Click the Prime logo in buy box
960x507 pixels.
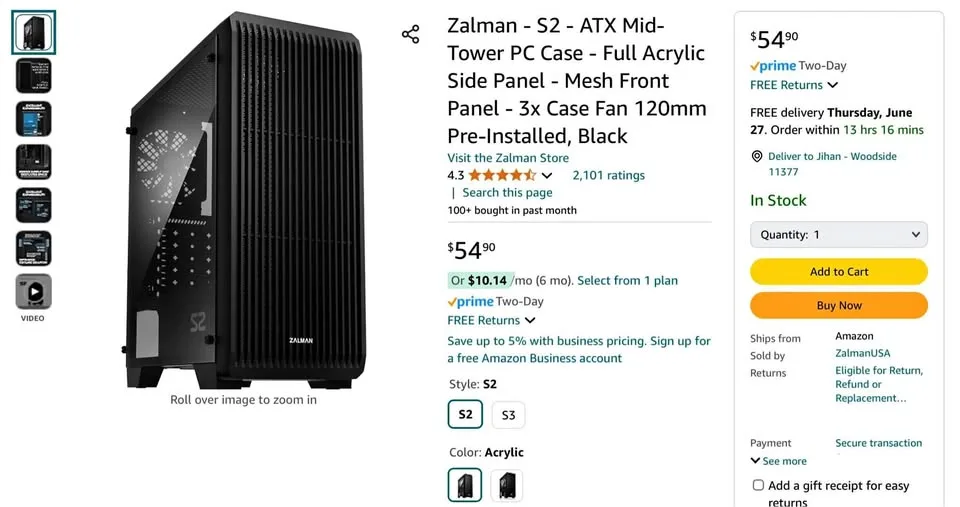click(x=773, y=66)
